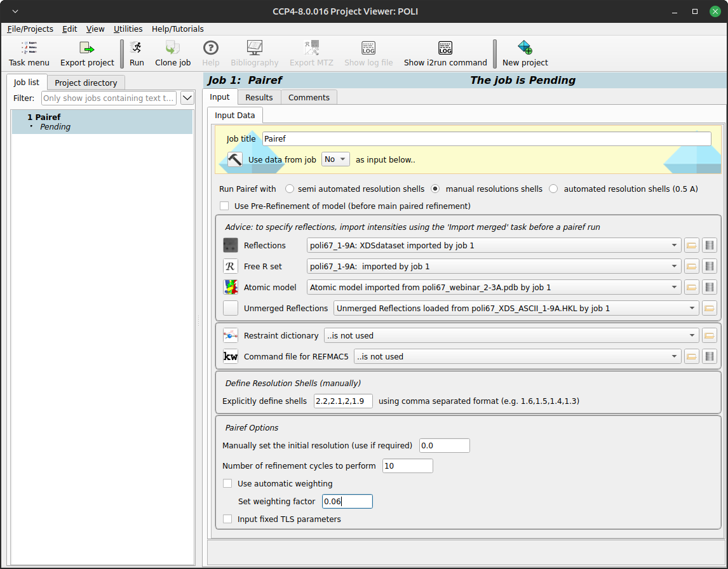Create a New project
728x569 pixels.
click(525, 53)
